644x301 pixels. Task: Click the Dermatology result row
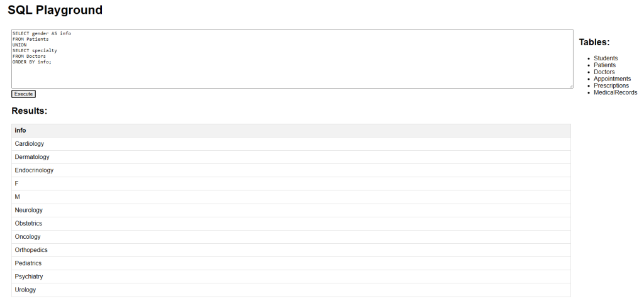[x=291, y=157]
